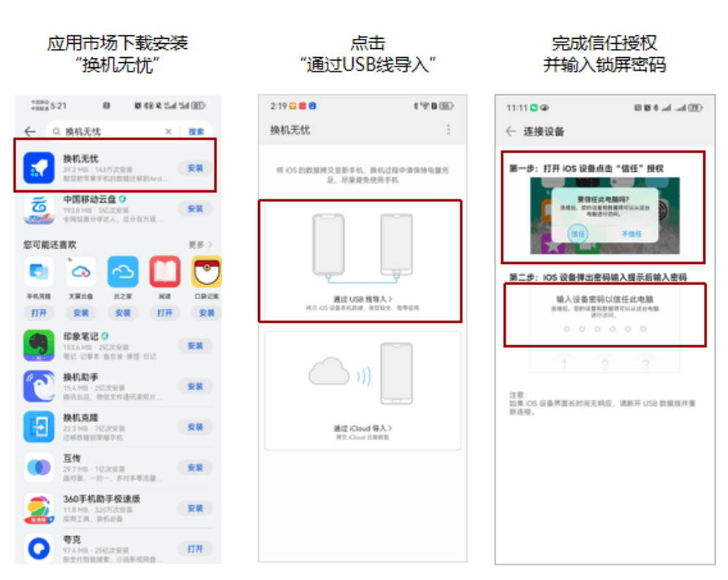The width and height of the screenshot is (728, 580).
Task: Choose 通过 iCloud 导入 option
Action: pos(363,391)
